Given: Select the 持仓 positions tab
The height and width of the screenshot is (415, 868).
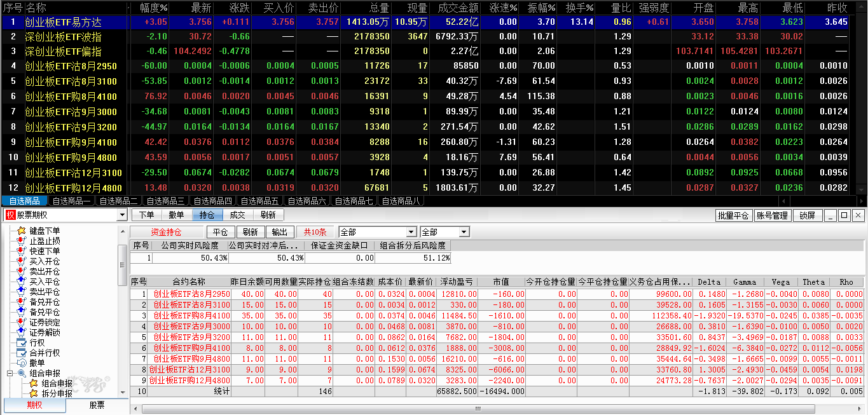Looking at the screenshot, I should 207,215.
